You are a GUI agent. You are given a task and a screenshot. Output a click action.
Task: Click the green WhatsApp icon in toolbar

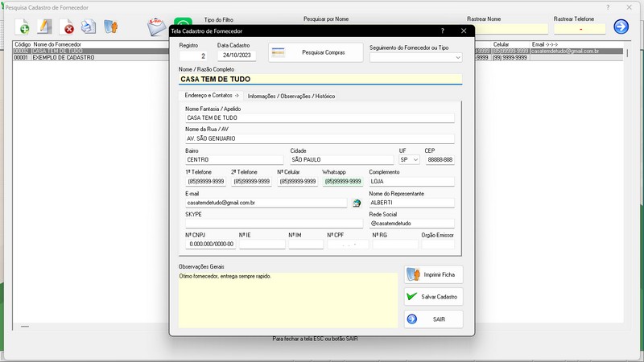[x=183, y=22]
